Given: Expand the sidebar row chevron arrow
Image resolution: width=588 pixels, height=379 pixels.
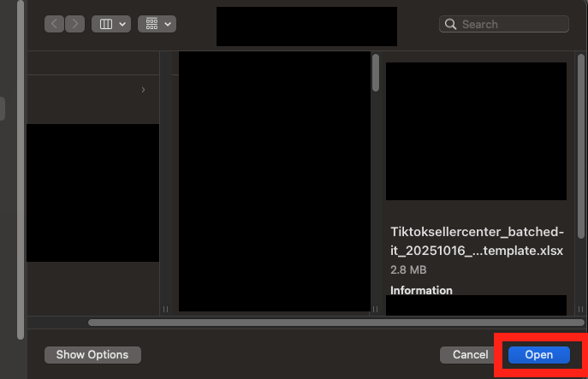Looking at the screenshot, I should tap(143, 90).
